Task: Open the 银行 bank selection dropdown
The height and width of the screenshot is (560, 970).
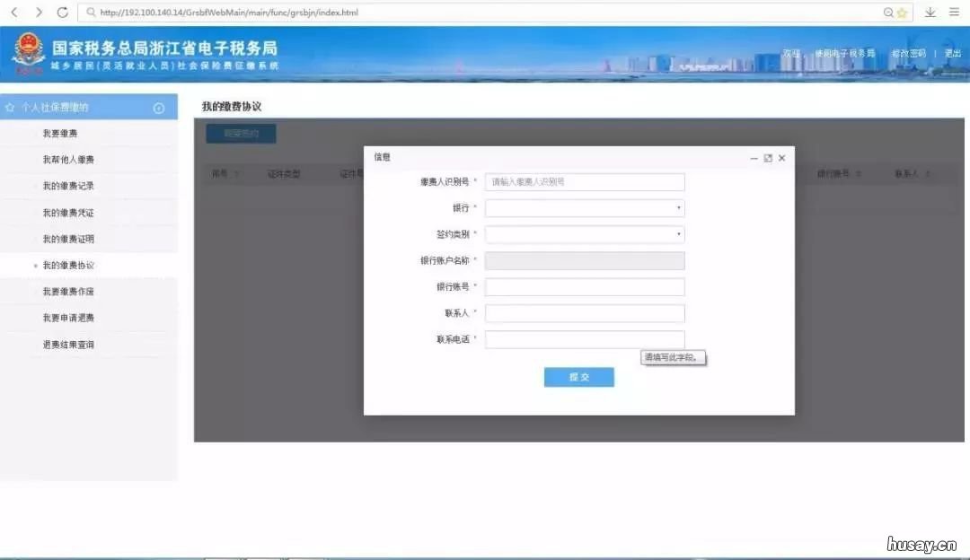Action: [x=584, y=208]
